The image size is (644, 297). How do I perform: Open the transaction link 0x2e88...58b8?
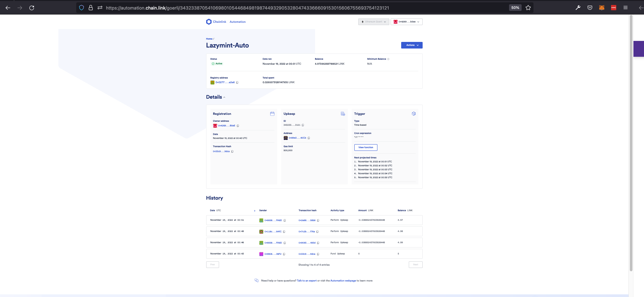click(x=307, y=220)
